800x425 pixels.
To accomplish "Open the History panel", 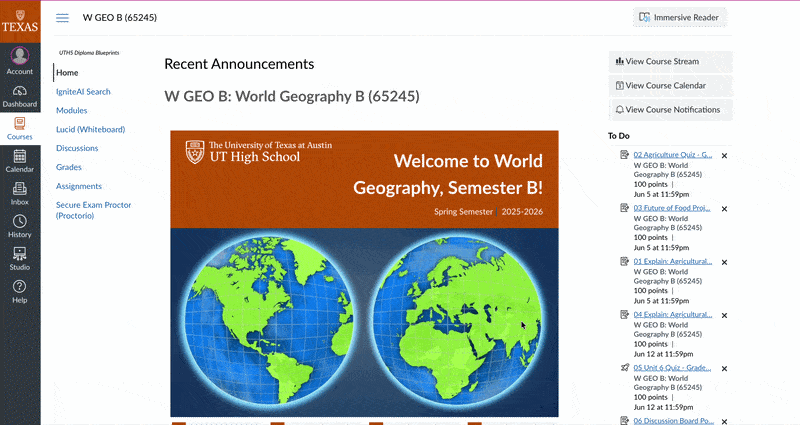I will 20,227.
